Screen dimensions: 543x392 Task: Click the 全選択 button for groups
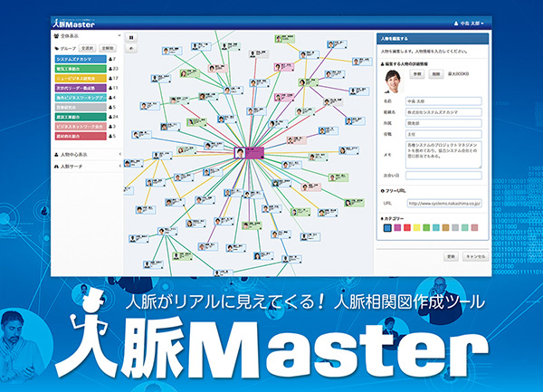[87, 49]
